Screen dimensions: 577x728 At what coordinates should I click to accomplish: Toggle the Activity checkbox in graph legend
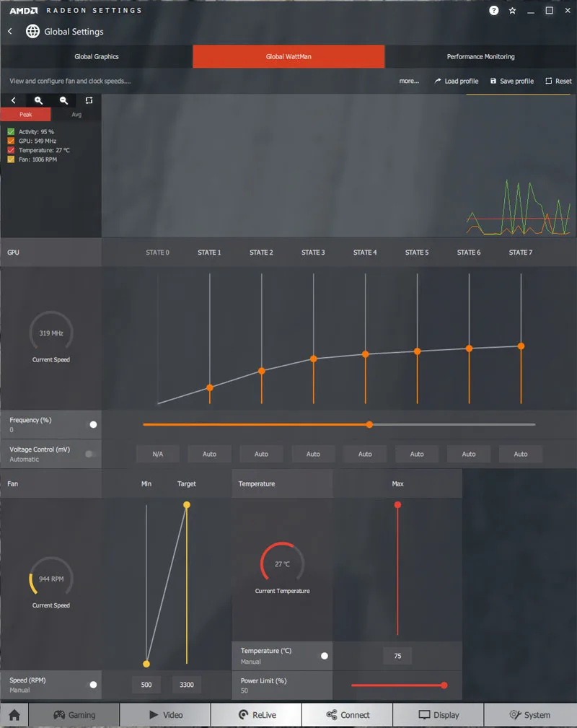tap(11, 132)
